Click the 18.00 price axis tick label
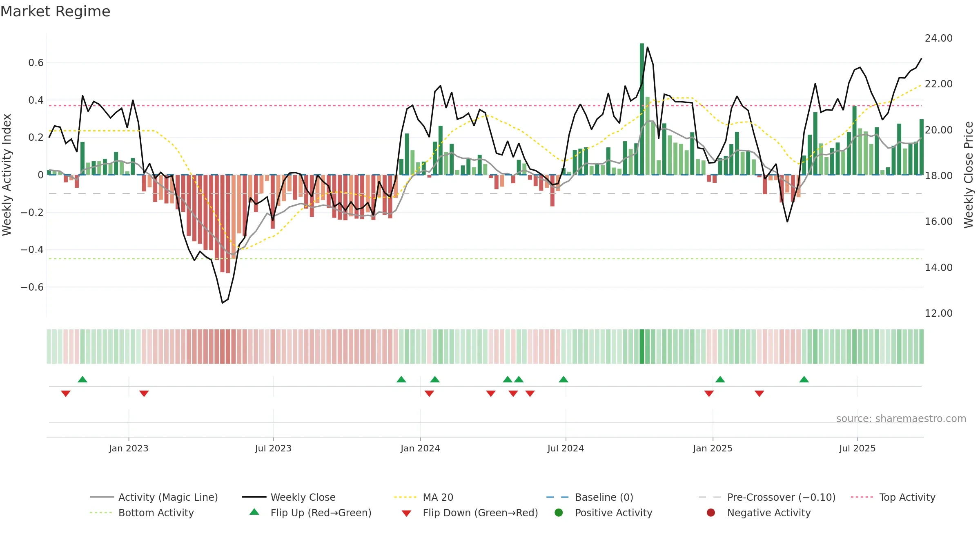Image resolution: width=980 pixels, height=551 pixels. tap(938, 176)
